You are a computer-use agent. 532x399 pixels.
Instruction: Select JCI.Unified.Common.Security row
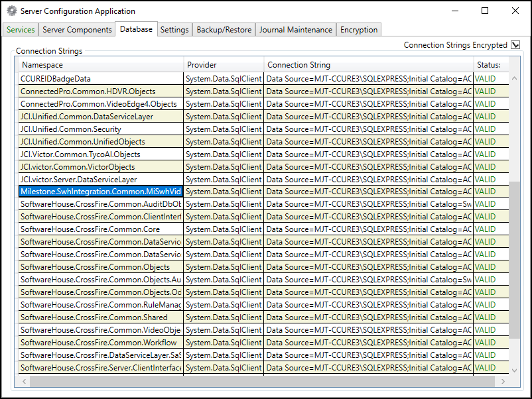point(100,129)
